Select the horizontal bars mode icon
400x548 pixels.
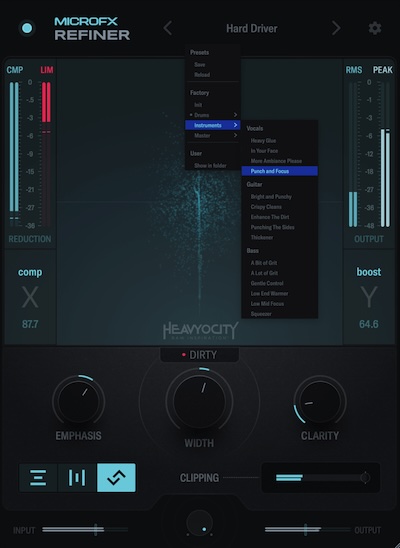38,478
